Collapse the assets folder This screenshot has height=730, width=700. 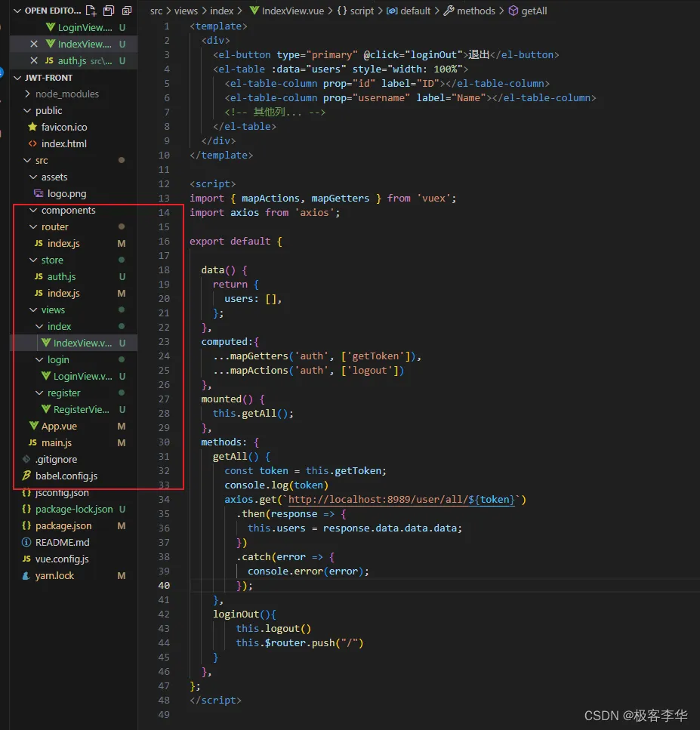33,177
